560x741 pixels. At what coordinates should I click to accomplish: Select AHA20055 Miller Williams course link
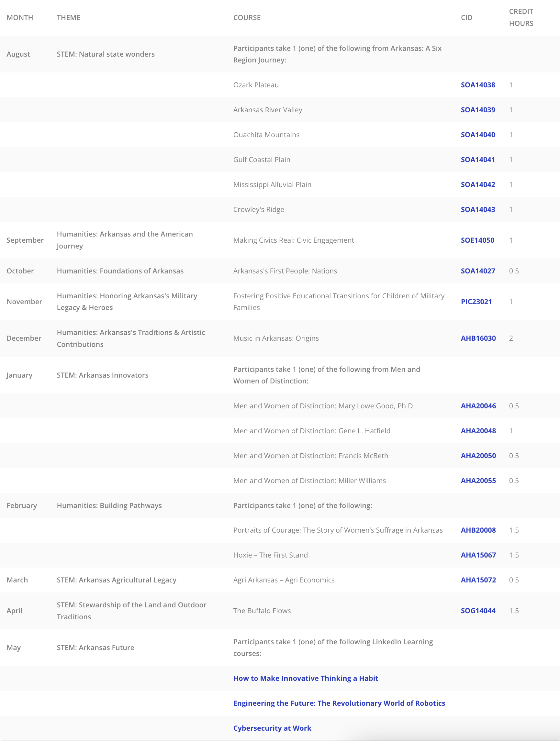pos(478,481)
